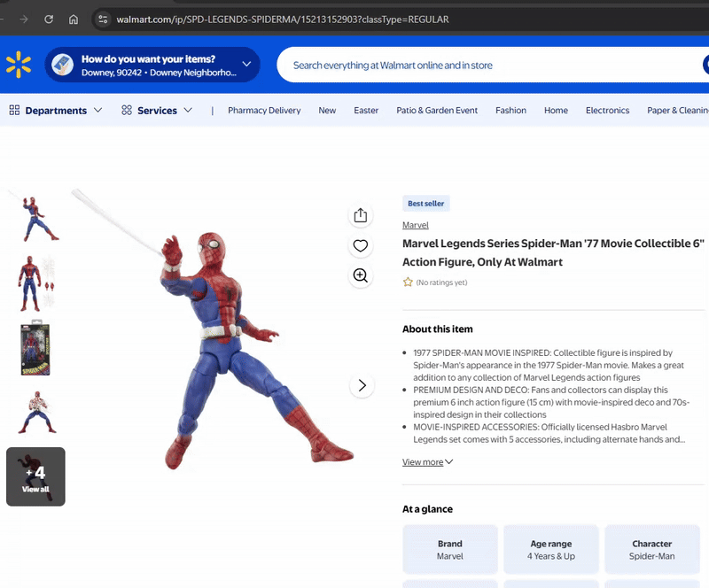Open the Easter nav item
This screenshot has height=588, width=709.
(366, 111)
